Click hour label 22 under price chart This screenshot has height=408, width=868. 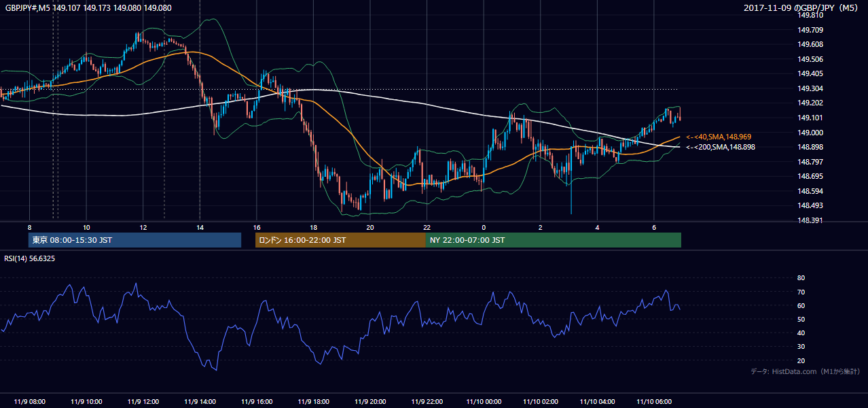[x=427, y=227]
